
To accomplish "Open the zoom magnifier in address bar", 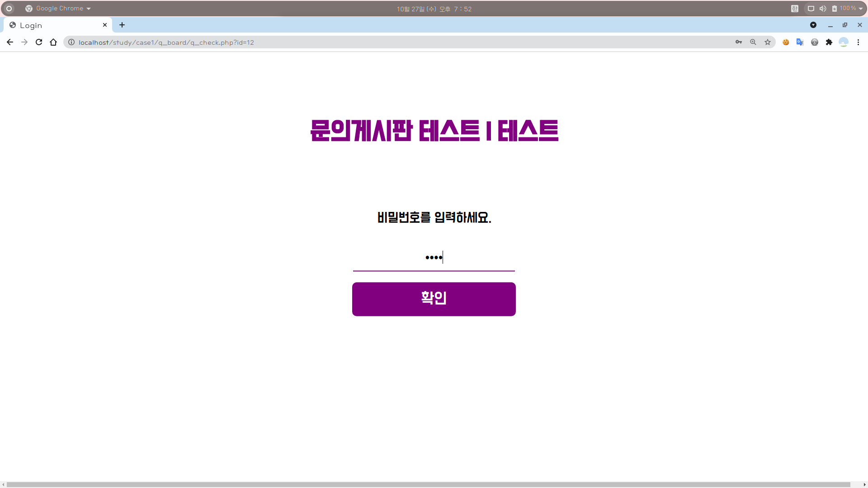I will [x=753, y=42].
